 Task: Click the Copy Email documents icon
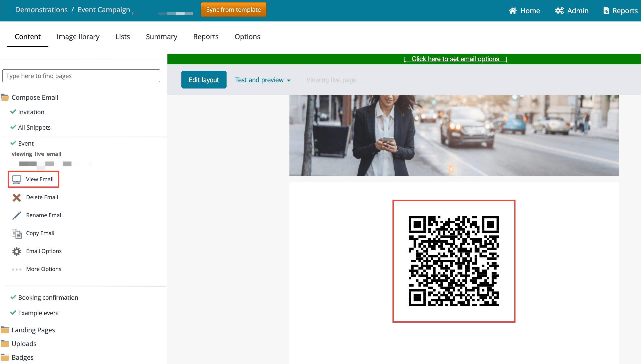[x=16, y=234]
